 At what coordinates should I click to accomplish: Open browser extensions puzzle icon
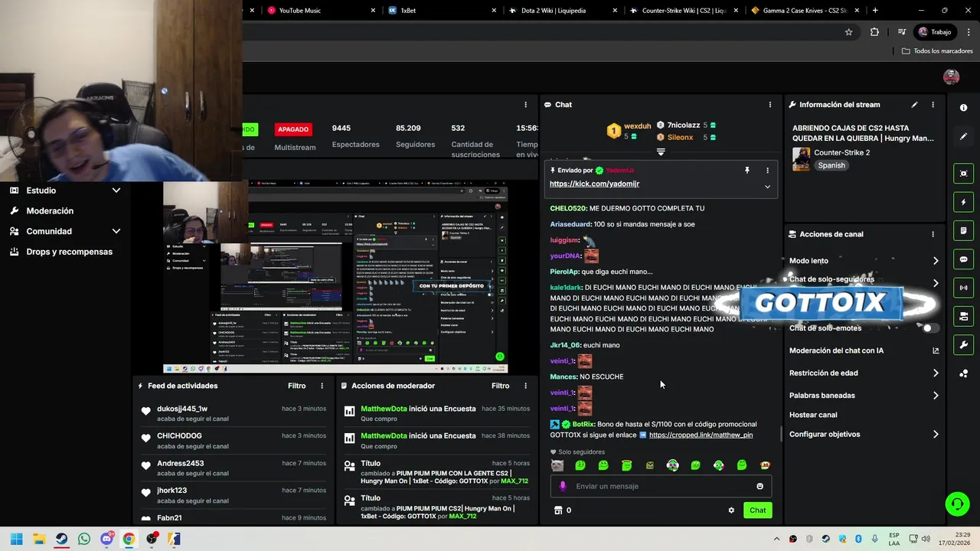[874, 32]
